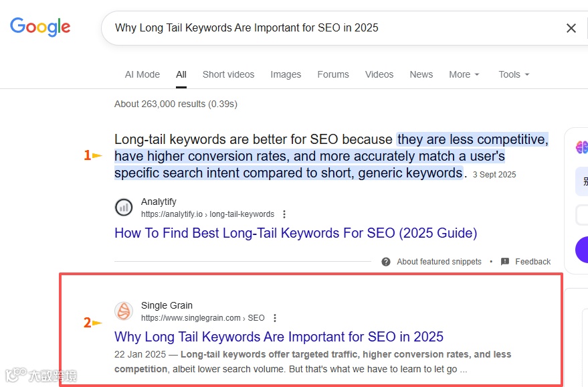Go to the Images tab
588x387 pixels.
(x=286, y=74)
